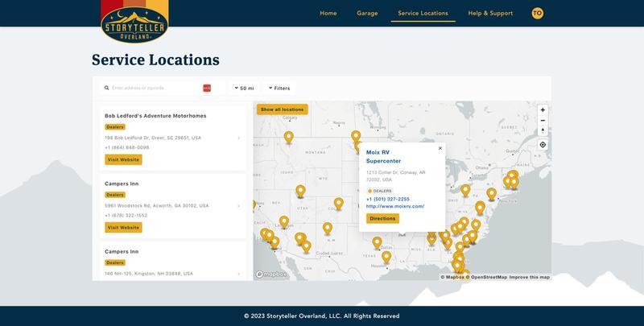Click the 1213 Collier Dr, Conway address

click(x=395, y=176)
